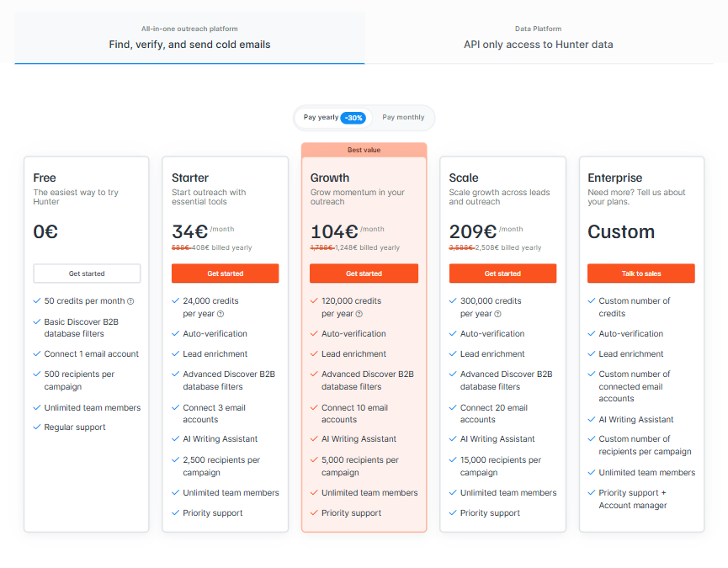Select the Pay yearly billing option
This screenshot has width=728, height=568.
coord(322,118)
